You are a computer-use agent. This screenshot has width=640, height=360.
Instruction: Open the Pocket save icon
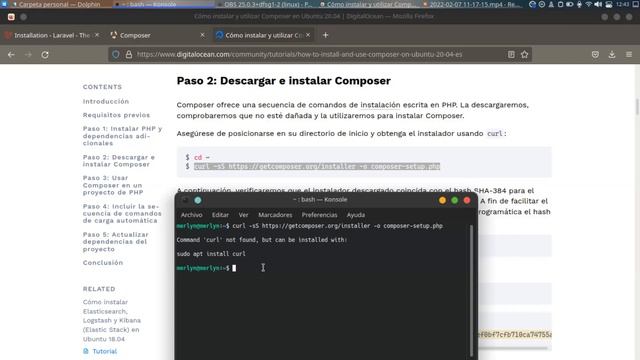pos(595,54)
